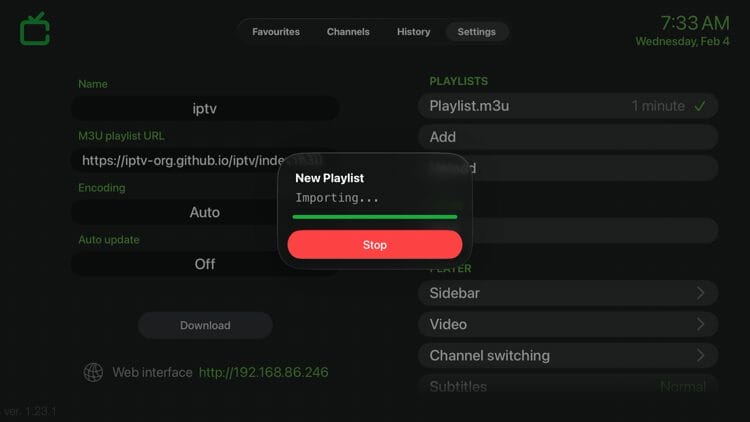Click the green checkmark on Playlist.m3u
The width and height of the screenshot is (750, 422).
(x=700, y=106)
